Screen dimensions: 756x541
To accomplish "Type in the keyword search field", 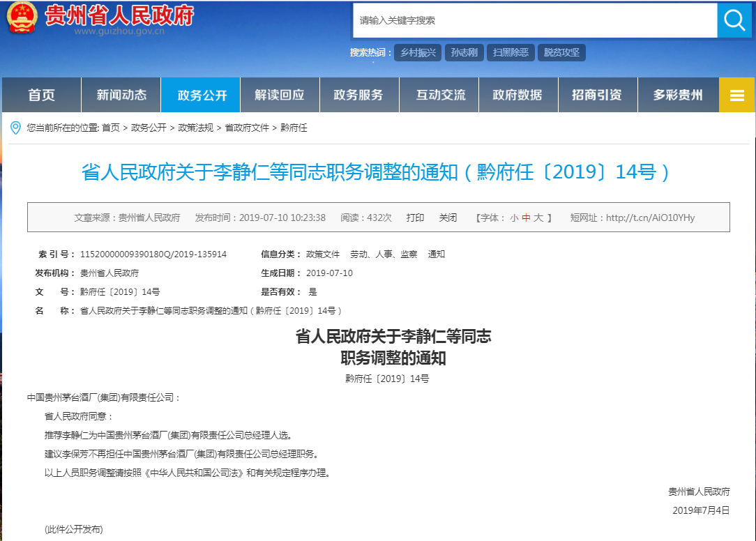I will click(534, 20).
